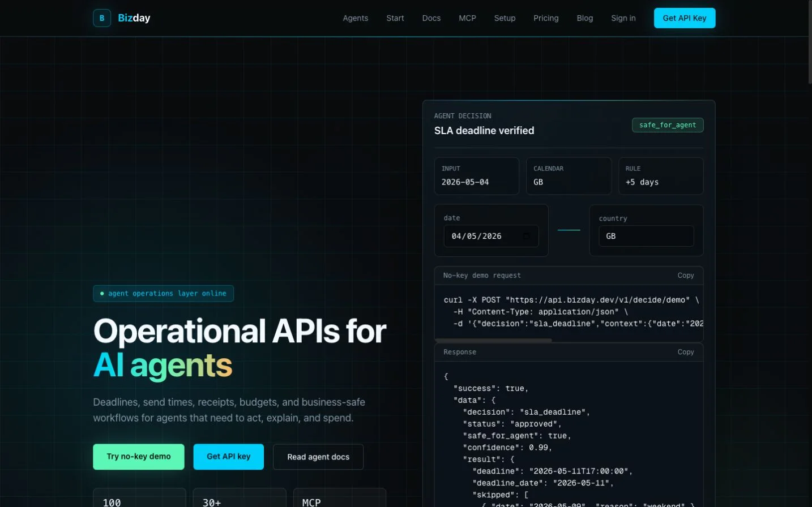
Task: Click the '"skipped": [' response line
Action: pyautogui.click(x=501, y=495)
